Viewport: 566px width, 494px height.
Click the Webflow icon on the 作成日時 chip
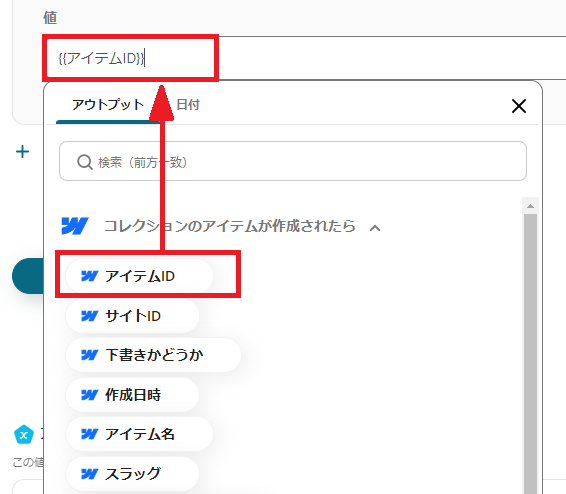(89, 395)
